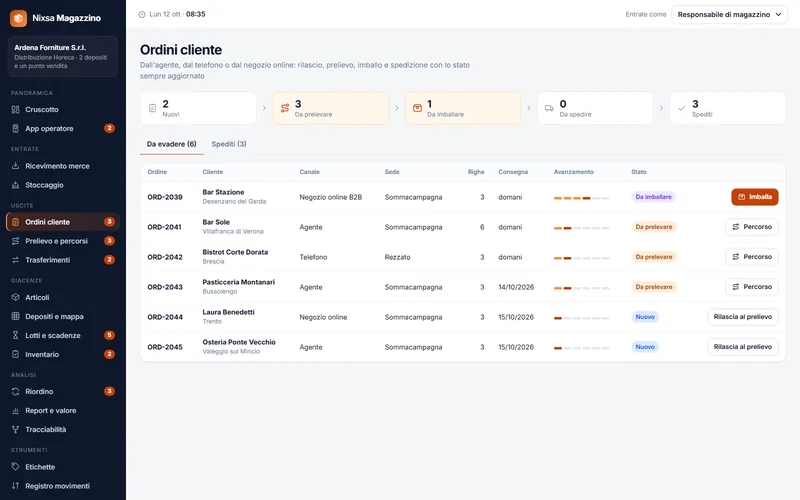Click progress bar of order ORD-2039
Image resolution: width=800 pixels, height=500 pixels.
click(582, 198)
